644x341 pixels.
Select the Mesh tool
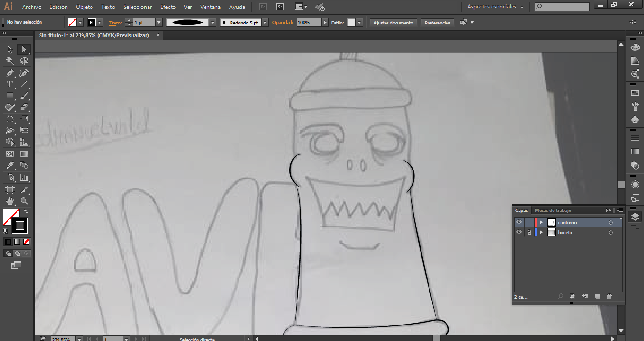click(x=10, y=154)
